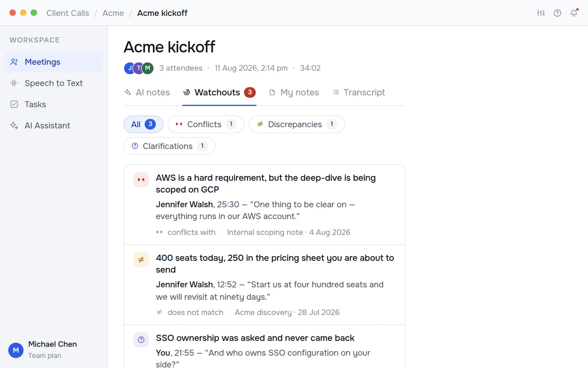This screenshot has height=368, width=588.
Task: Open Internal scoping note reference
Action: [x=288, y=232]
